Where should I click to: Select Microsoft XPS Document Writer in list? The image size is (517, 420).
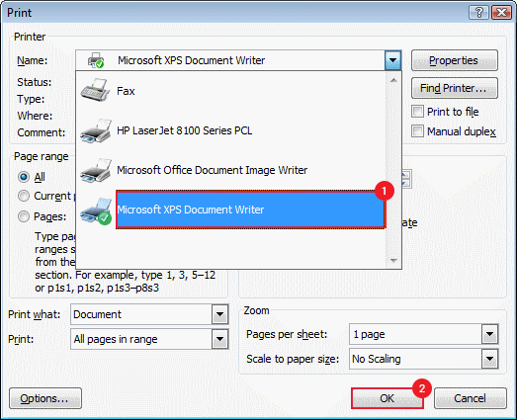250,210
